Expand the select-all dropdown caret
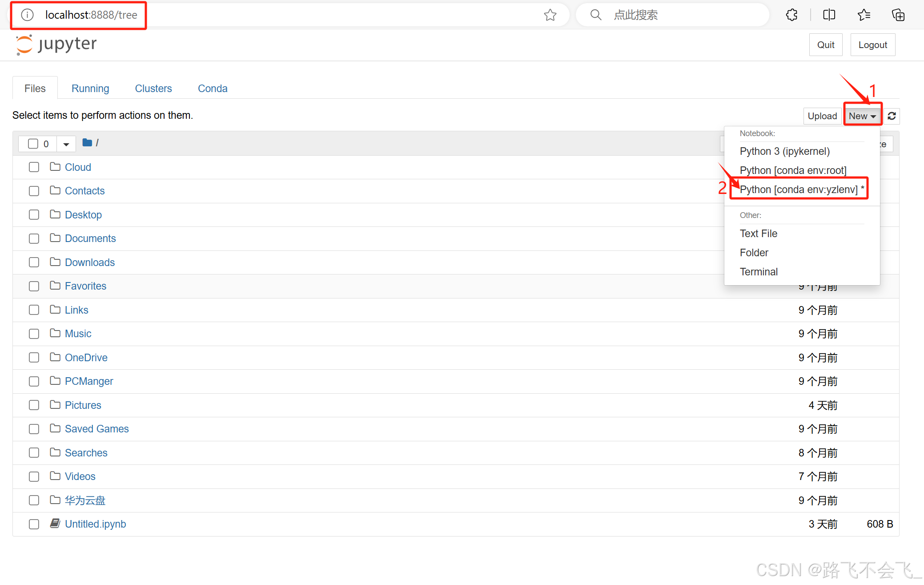The width and height of the screenshot is (924, 585). (66, 144)
